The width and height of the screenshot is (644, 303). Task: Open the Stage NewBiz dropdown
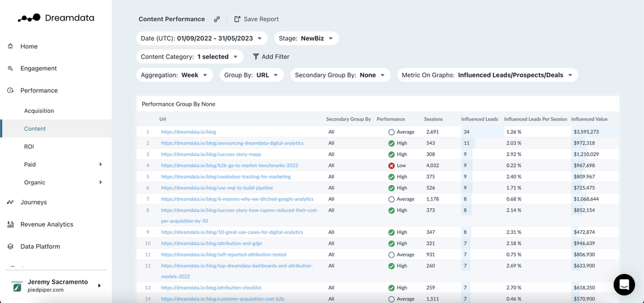(307, 38)
